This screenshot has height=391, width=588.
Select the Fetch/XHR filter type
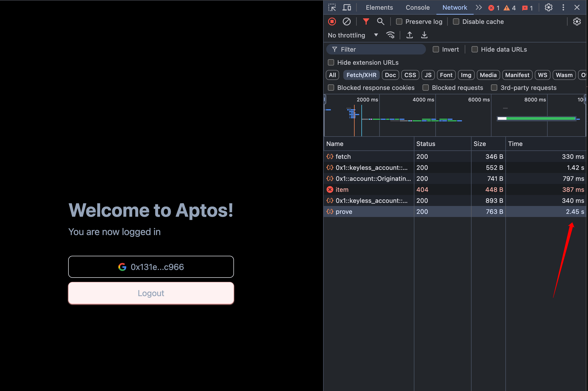361,75
